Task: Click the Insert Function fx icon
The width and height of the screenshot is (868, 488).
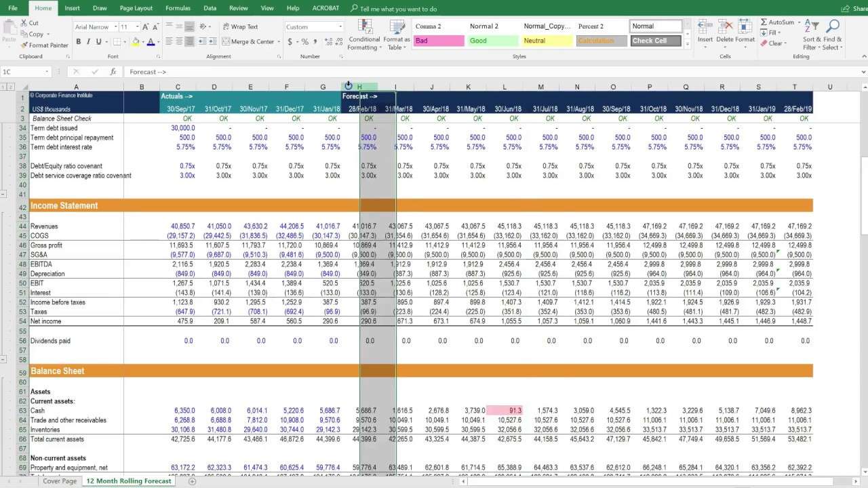Action: coord(113,72)
